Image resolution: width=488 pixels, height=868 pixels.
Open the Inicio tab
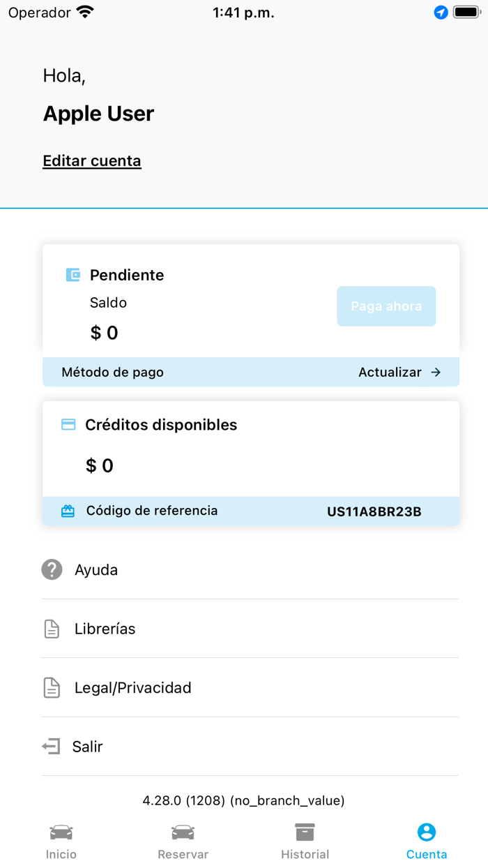(61, 841)
